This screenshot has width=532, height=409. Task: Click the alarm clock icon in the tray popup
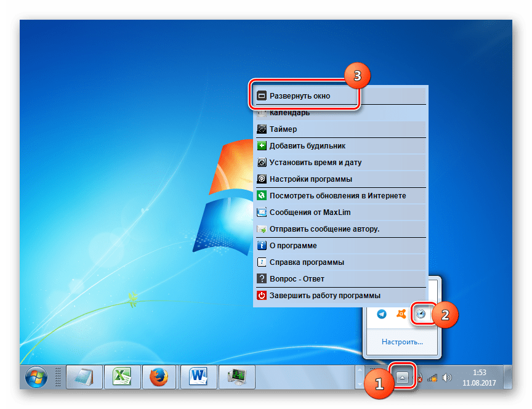tap(421, 314)
